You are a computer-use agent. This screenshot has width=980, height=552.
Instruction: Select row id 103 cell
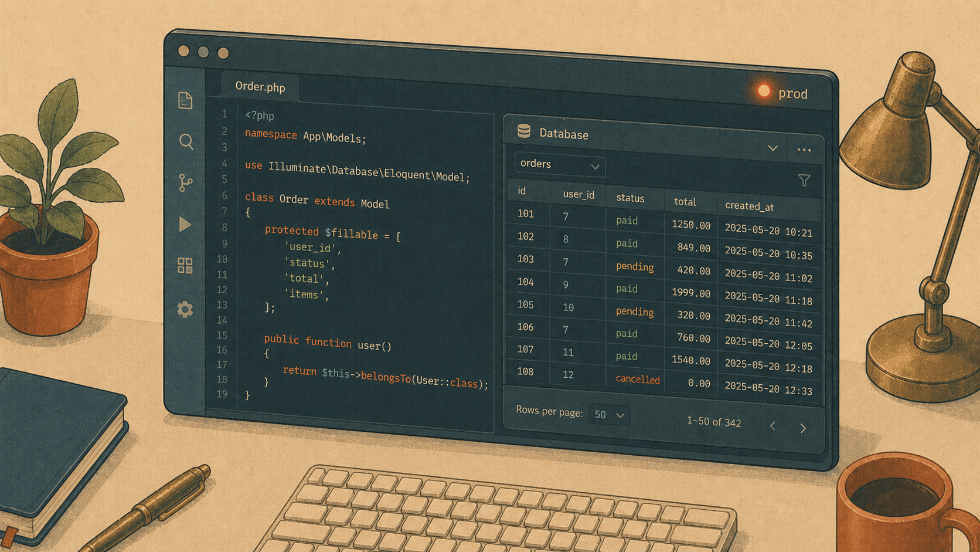[x=526, y=259]
